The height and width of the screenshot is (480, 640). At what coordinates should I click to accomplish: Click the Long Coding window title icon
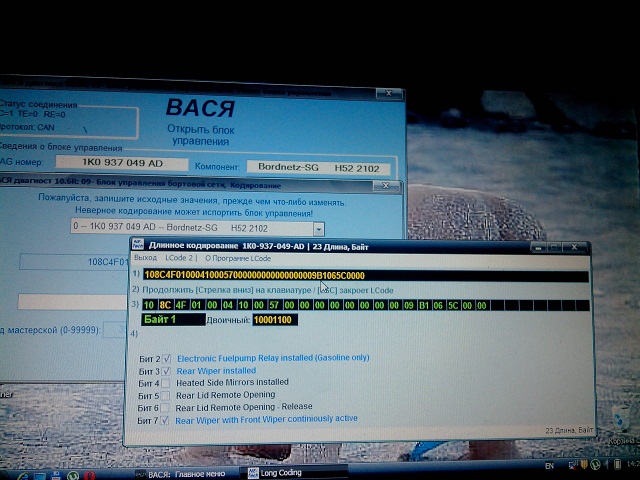pos(138,245)
